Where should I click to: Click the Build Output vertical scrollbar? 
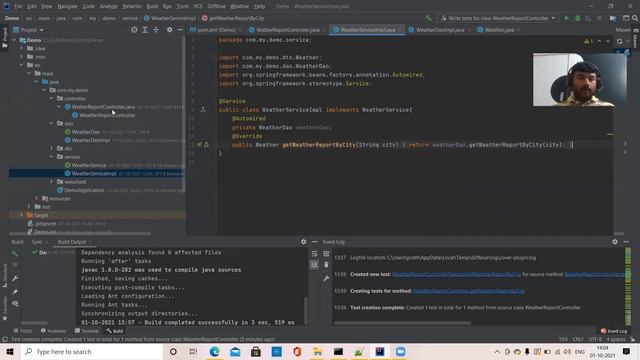tap(305, 310)
